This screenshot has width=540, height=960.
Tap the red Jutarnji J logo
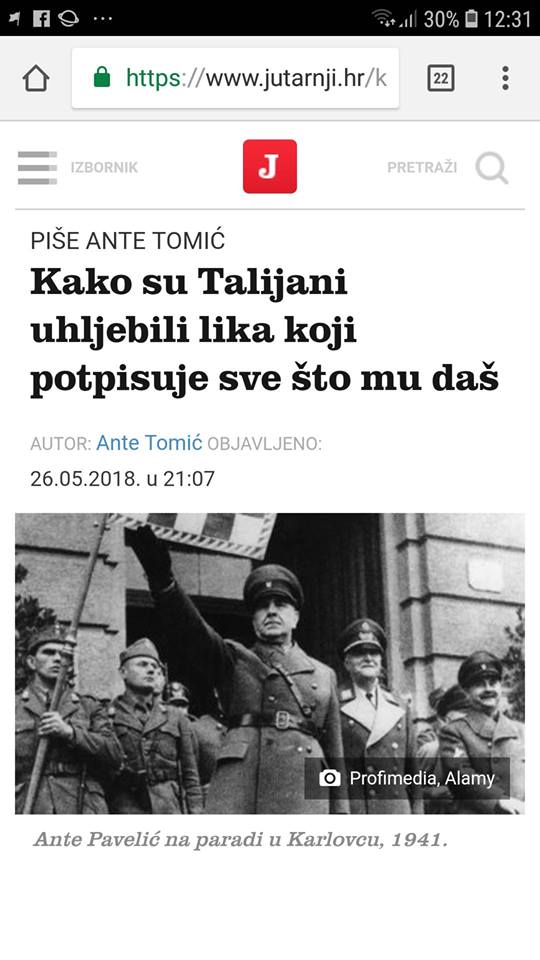[x=270, y=167]
